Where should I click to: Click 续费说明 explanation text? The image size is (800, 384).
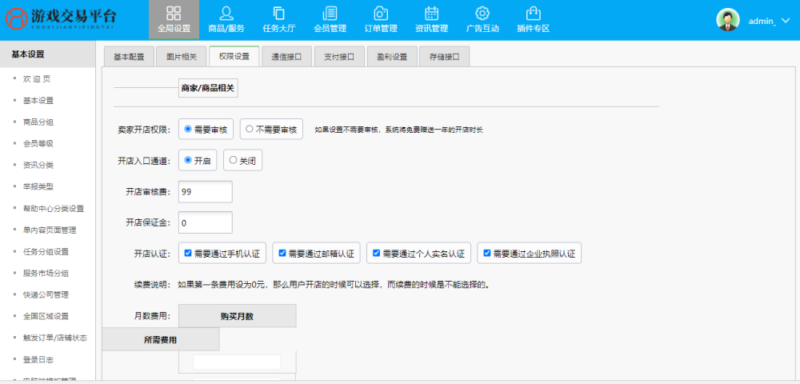pos(334,285)
